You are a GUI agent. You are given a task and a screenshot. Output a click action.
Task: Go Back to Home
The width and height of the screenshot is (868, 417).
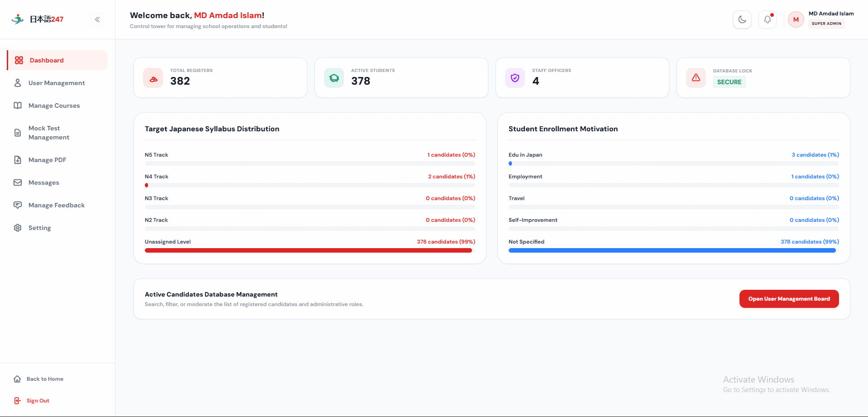[x=45, y=379]
